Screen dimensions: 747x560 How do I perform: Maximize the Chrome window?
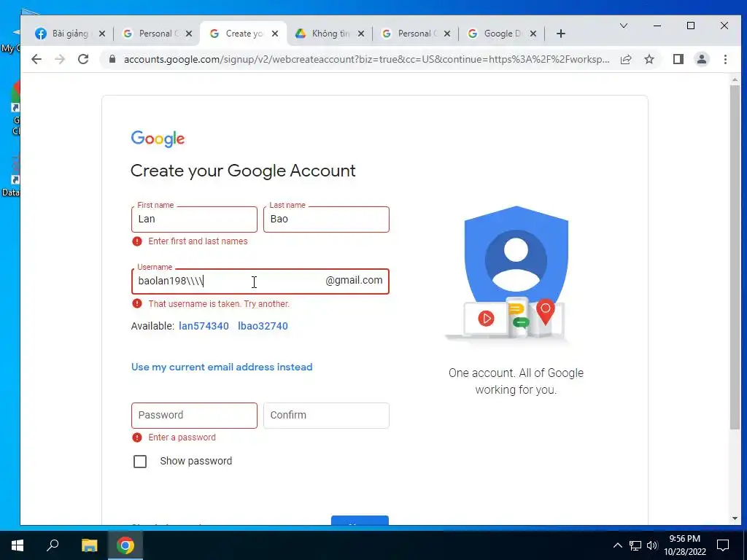691,26
